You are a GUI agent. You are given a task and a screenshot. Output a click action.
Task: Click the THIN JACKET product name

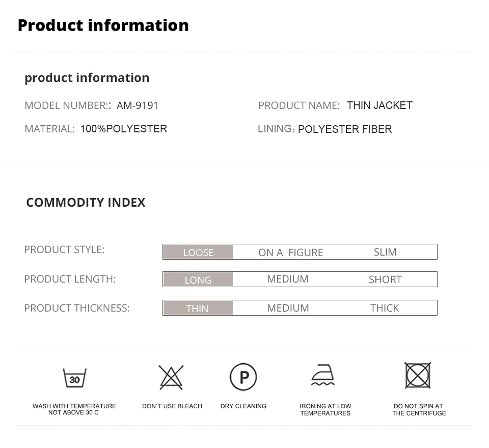[379, 105]
